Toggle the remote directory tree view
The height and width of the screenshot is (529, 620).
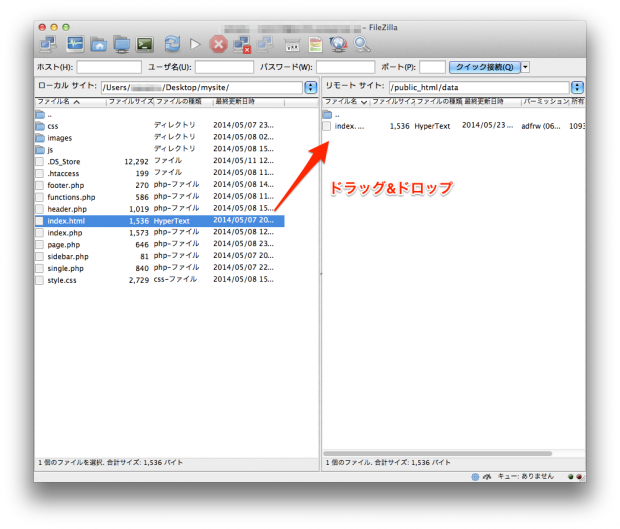[121, 44]
